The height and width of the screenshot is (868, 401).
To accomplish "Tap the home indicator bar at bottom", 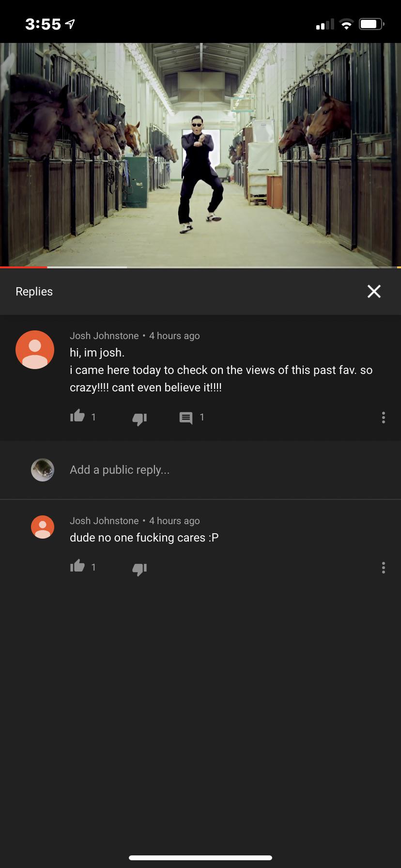I will pyautogui.click(x=200, y=857).
